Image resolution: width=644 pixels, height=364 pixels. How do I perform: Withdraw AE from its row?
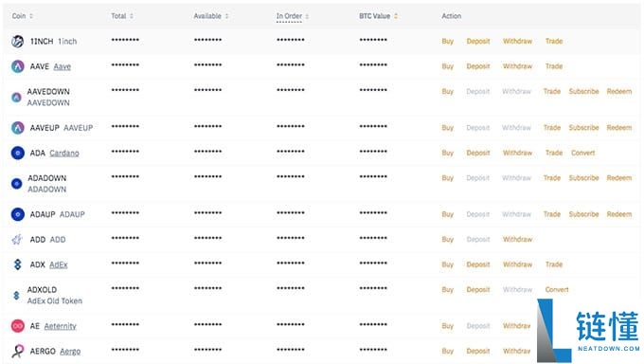516,326
